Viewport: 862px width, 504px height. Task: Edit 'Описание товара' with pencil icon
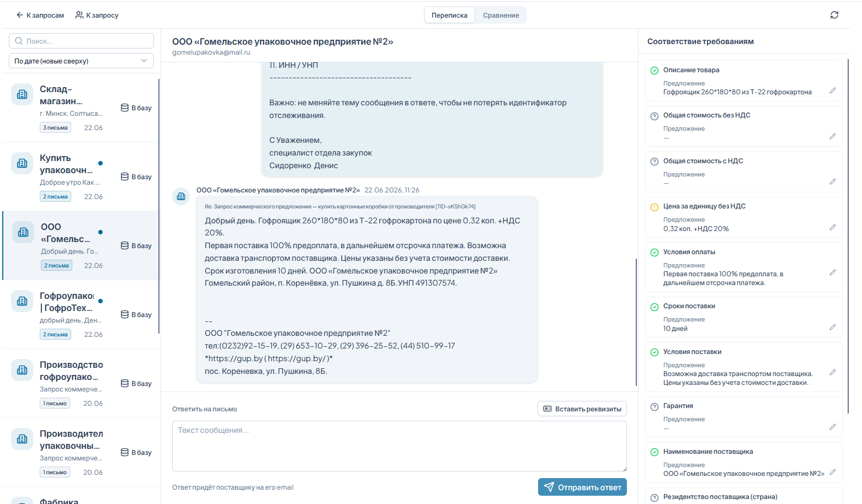click(x=833, y=90)
